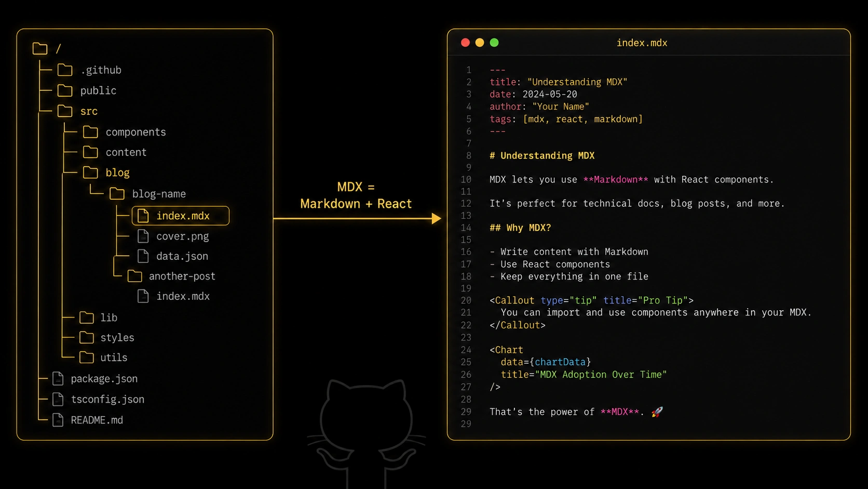Open the public folder label
Viewport: 868px width, 489px height.
click(98, 91)
